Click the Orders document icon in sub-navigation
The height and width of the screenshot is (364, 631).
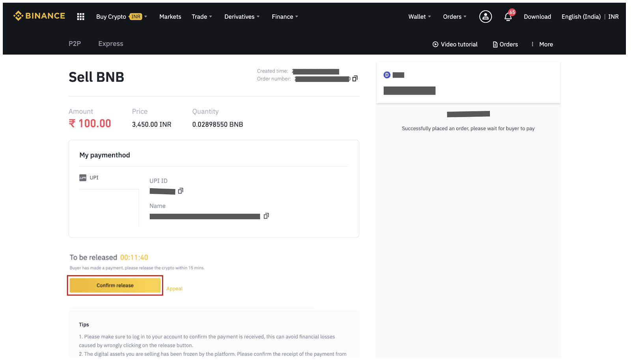click(x=495, y=45)
